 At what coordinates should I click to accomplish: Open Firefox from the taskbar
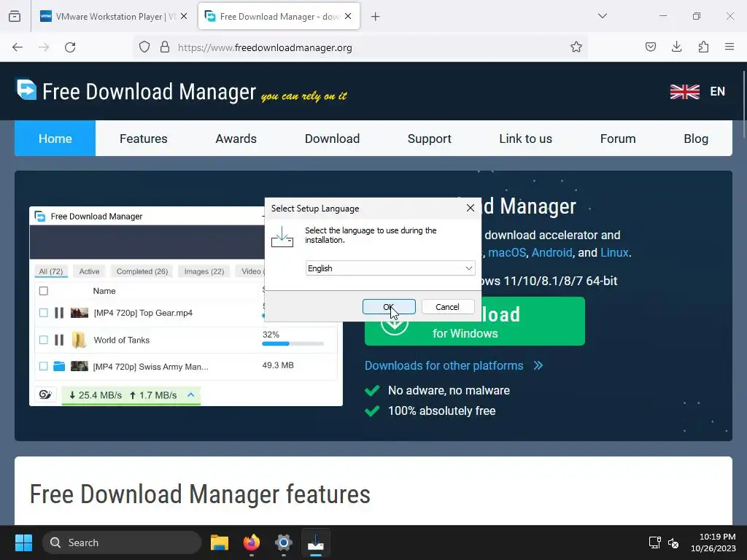[252, 542]
